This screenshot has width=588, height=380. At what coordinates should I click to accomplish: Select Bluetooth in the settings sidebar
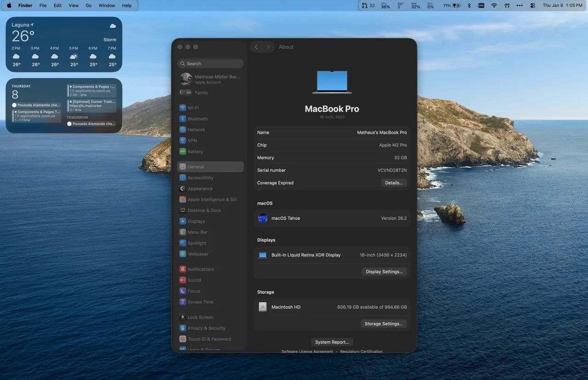[x=197, y=119]
